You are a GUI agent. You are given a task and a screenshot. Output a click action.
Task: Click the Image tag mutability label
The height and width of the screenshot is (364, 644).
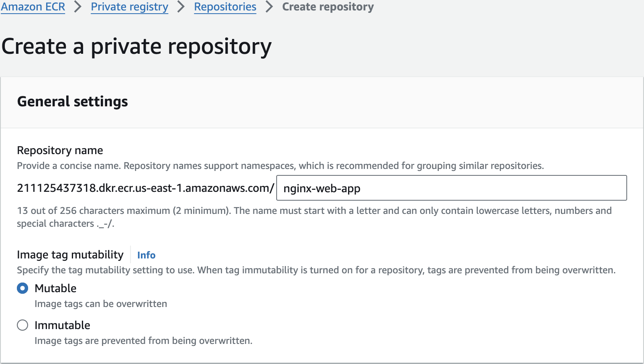coord(70,255)
